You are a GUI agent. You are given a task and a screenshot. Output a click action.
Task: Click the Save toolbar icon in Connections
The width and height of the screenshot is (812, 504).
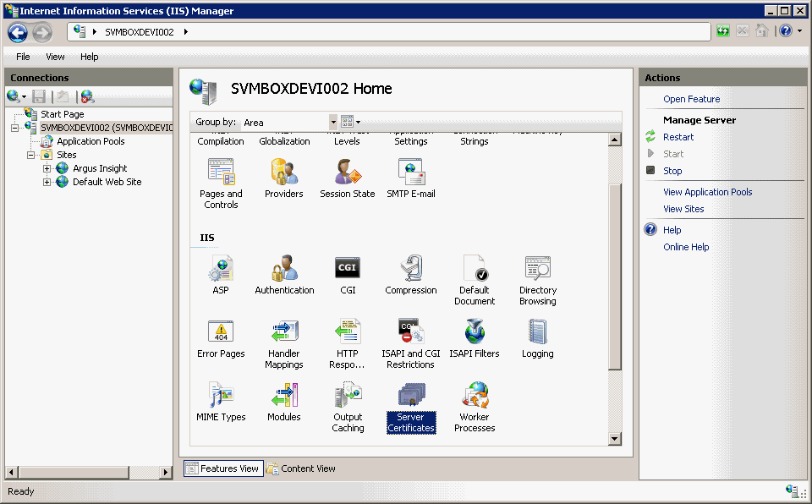(39, 96)
